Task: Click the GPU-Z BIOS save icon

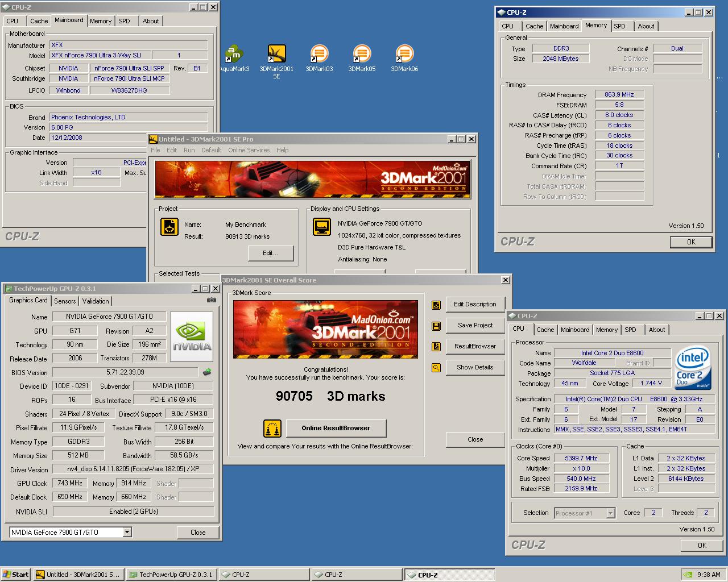Action: 207,372
